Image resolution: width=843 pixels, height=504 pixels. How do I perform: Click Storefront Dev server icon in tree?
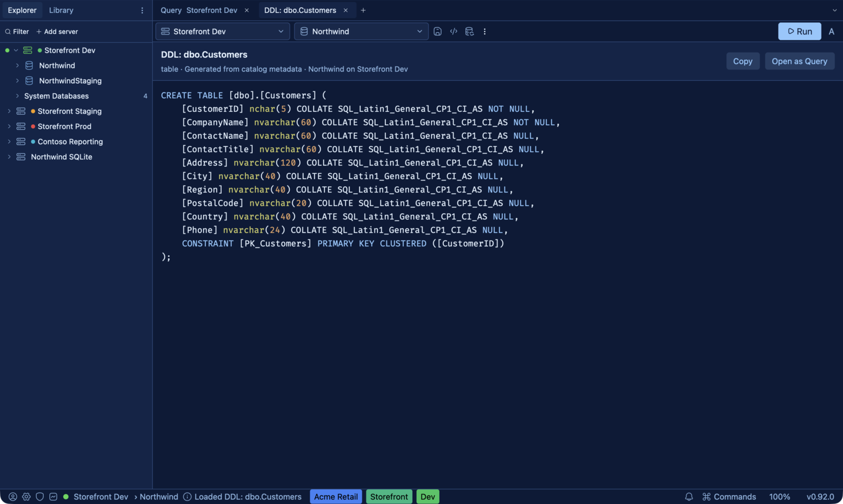click(x=28, y=50)
